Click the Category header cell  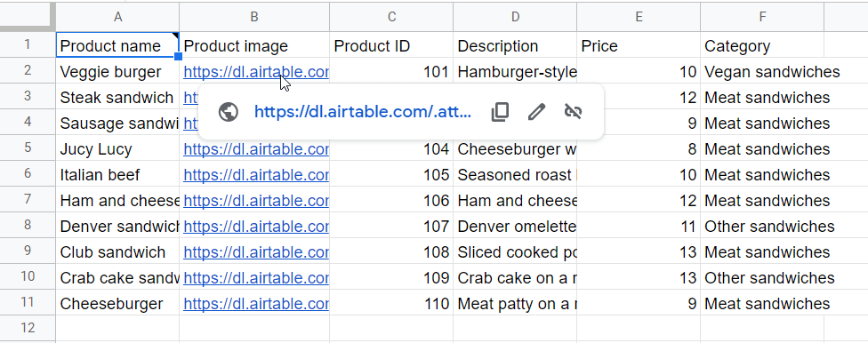762,46
